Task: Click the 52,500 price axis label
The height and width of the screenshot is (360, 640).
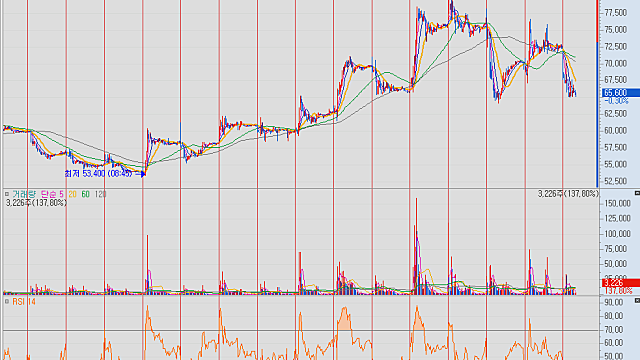Action: click(x=616, y=181)
